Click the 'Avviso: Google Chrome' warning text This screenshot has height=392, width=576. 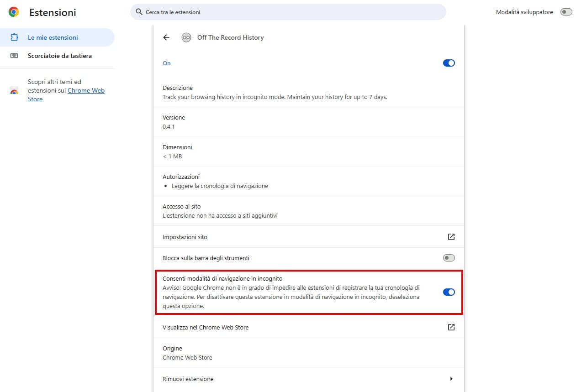291,297
